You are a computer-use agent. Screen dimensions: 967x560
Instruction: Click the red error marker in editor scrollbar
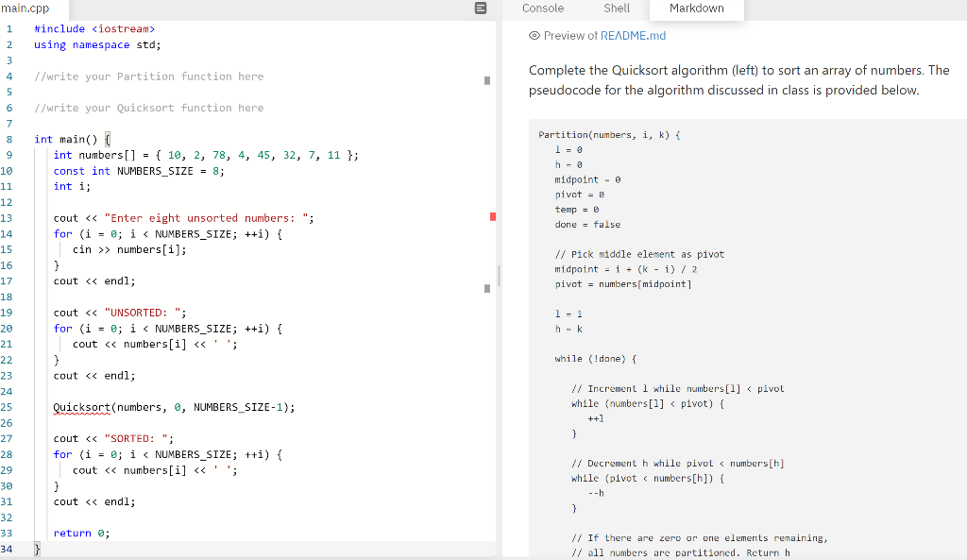(493, 216)
